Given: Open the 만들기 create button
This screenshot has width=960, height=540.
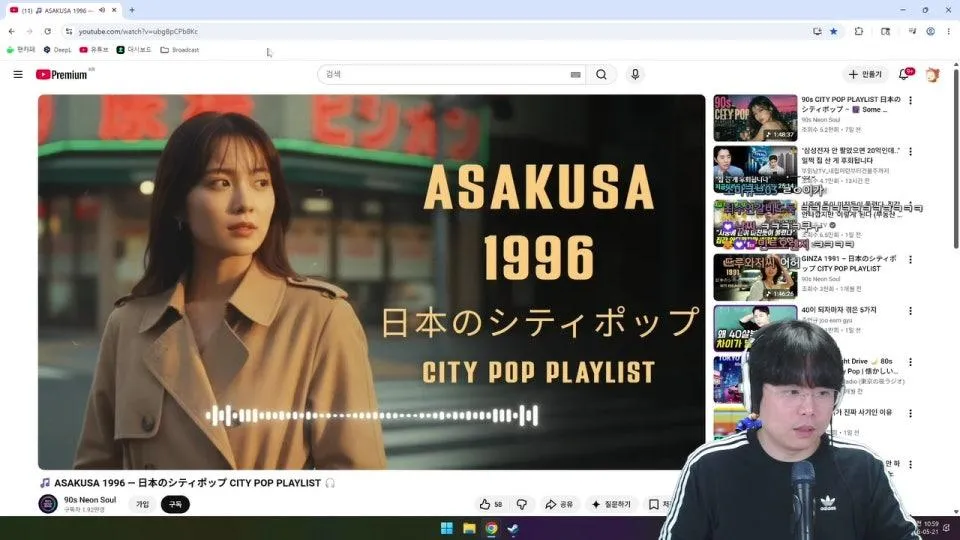Looking at the screenshot, I should pyautogui.click(x=864, y=74).
